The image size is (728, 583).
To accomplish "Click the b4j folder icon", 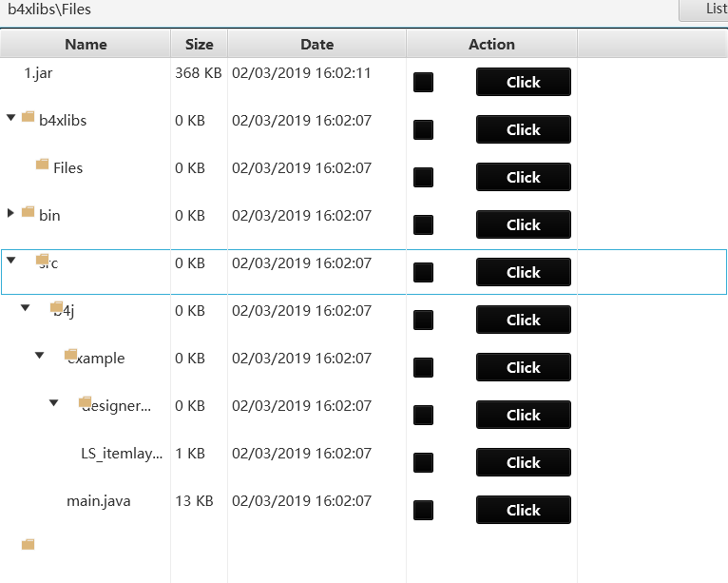I will pyautogui.click(x=56, y=307).
